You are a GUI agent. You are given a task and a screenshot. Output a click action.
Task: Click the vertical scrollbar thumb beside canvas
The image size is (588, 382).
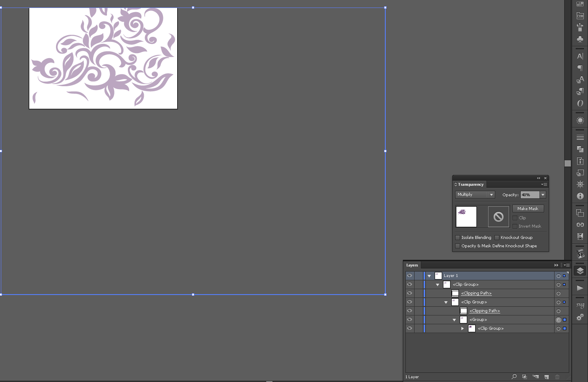[x=568, y=163]
